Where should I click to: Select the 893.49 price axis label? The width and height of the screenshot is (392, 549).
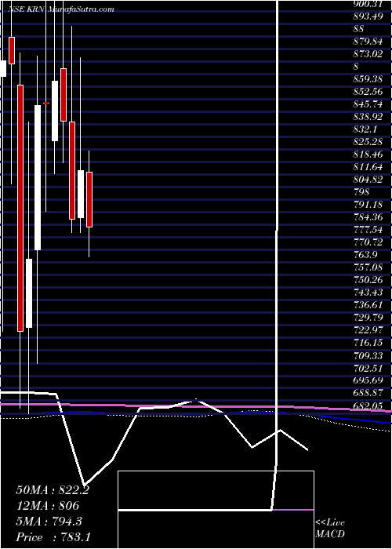[x=368, y=16]
